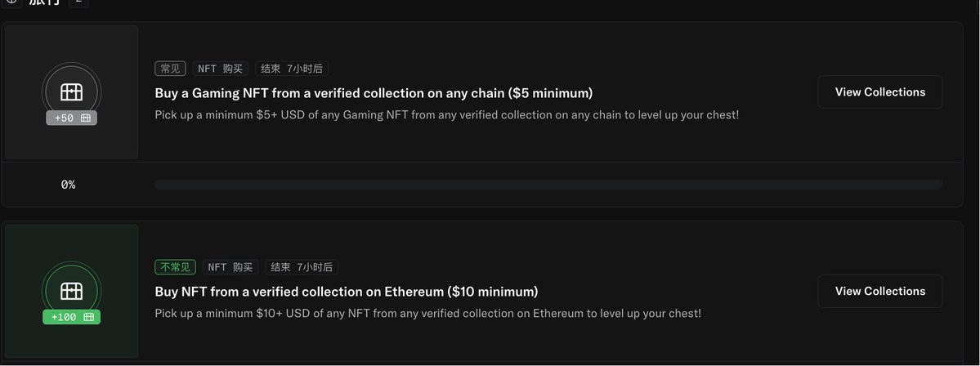
Task: Open the Buy a Gaming NFT quest title
Action: [374, 93]
